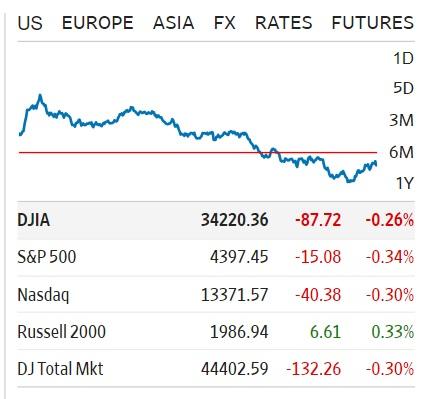Open the RATES tab

tap(283, 23)
